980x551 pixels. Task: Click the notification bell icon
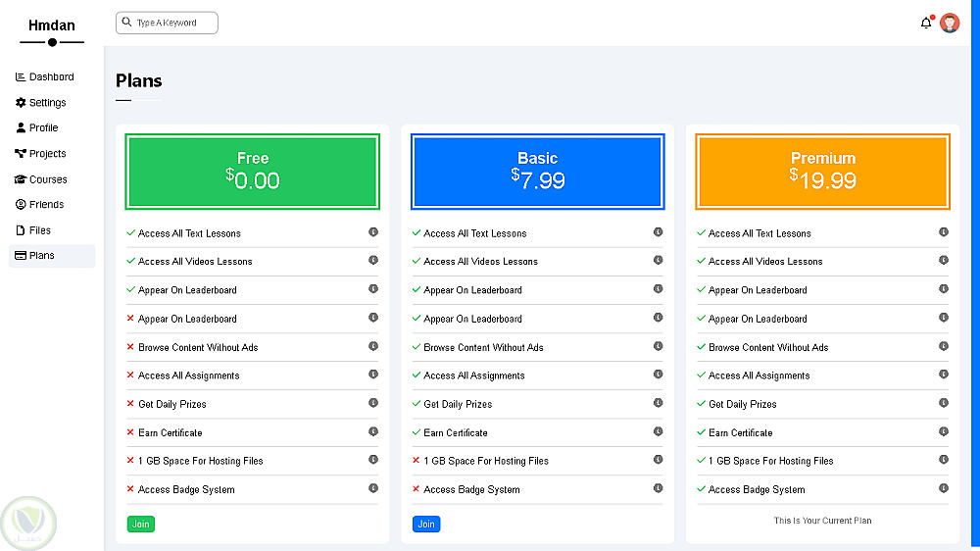[926, 23]
